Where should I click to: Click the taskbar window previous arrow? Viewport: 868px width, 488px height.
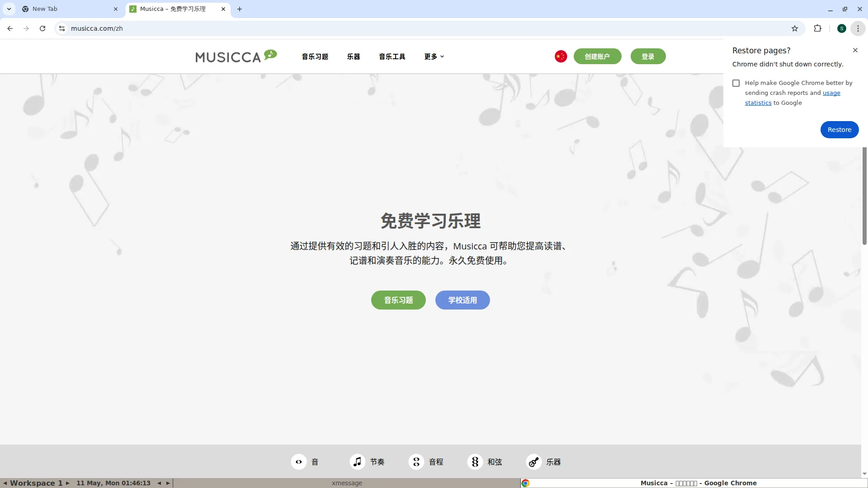159,483
